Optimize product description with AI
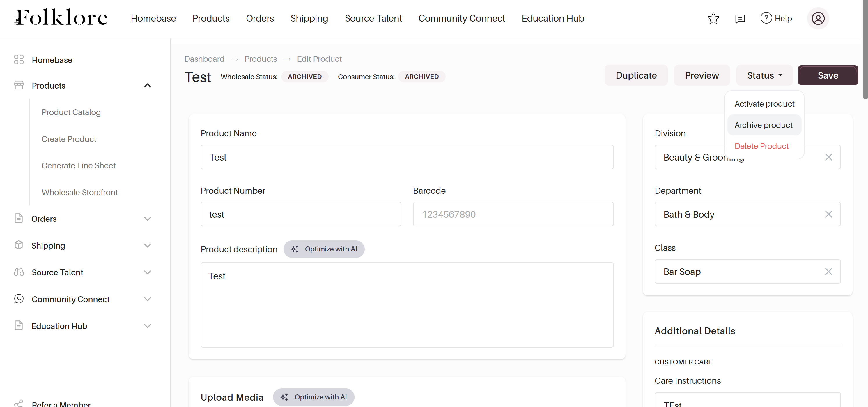868x407 pixels. click(x=324, y=249)
